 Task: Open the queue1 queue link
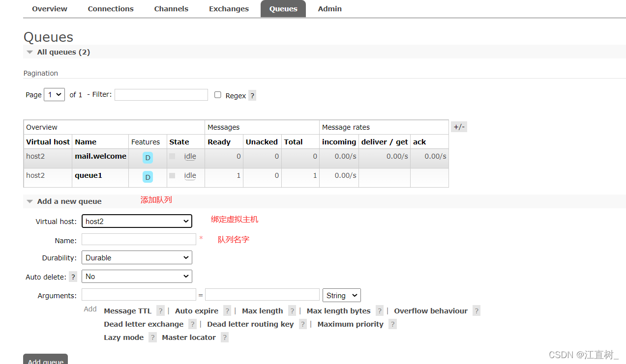click(89, 175)
